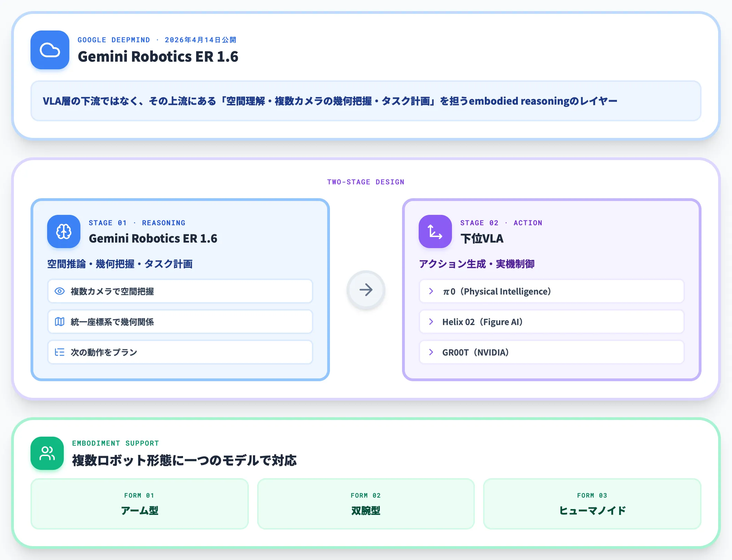Select the GR00T (NVIDIA) row

[552, 352]
